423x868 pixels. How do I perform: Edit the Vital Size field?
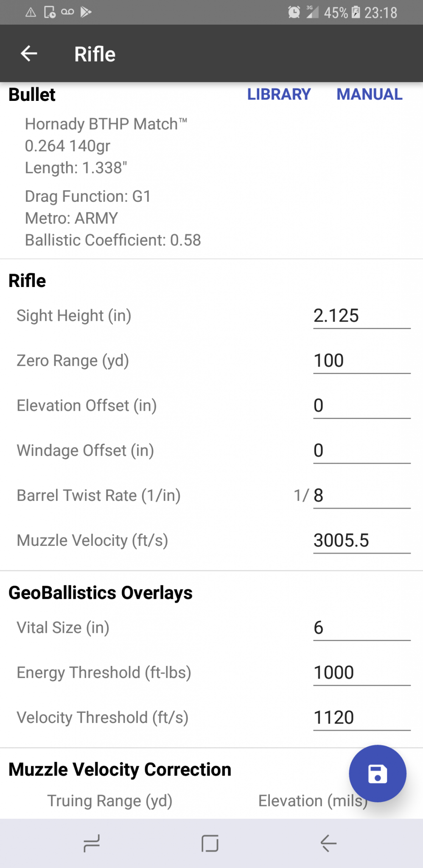362,628
